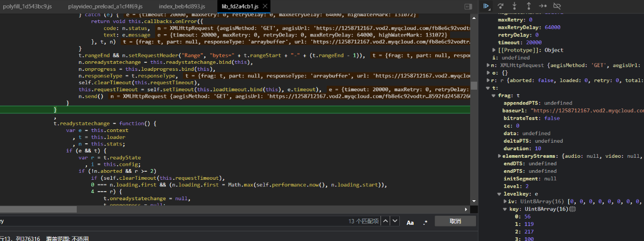Step out of the current function
Screen dimensions: 644x241
pyautogui.click(x=529, y=6)
